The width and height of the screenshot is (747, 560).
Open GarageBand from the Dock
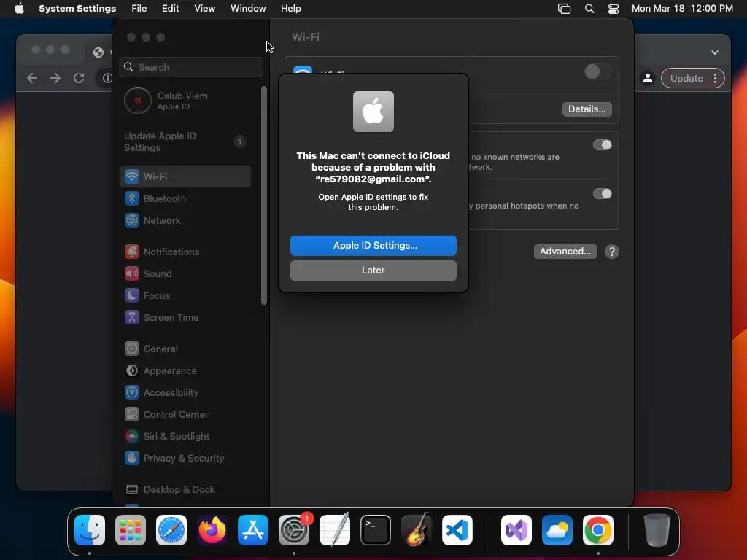tap(417, 530)
